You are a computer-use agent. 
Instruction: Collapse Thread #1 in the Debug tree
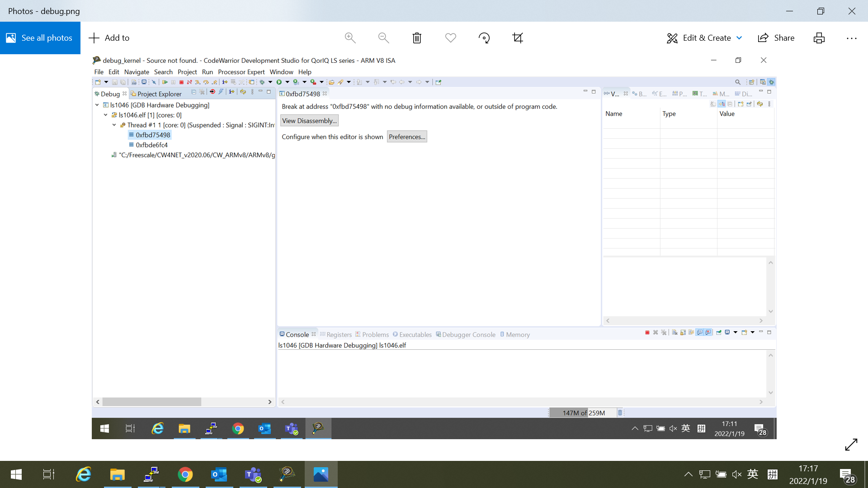point(113,125)
